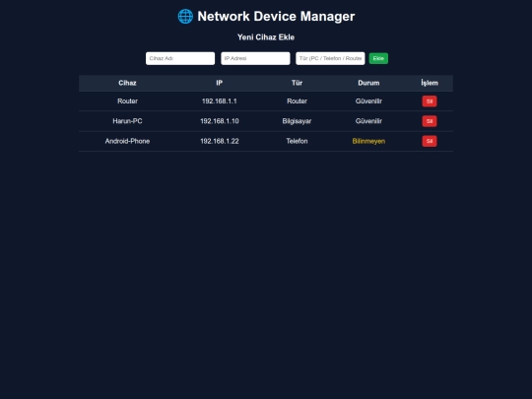532x399 pixels.
Task: Click the IP column header
Action: [x=219, y=83]
